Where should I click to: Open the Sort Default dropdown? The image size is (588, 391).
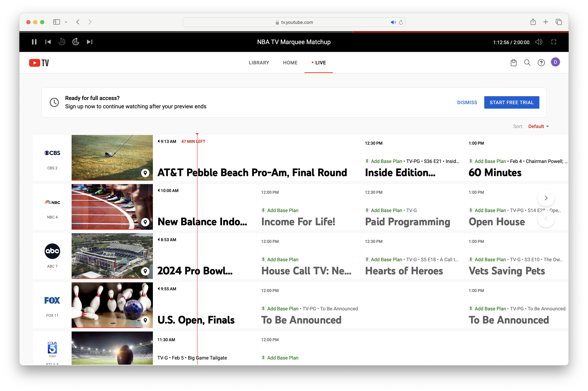pos(538,126)
